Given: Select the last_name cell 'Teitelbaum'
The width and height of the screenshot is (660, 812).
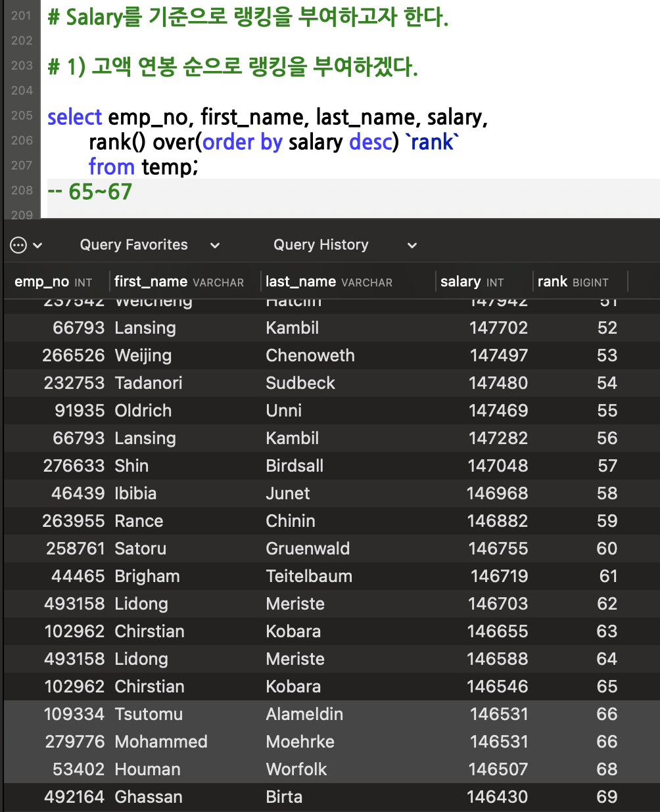Looking at the screenshot, I should [309, 576].
